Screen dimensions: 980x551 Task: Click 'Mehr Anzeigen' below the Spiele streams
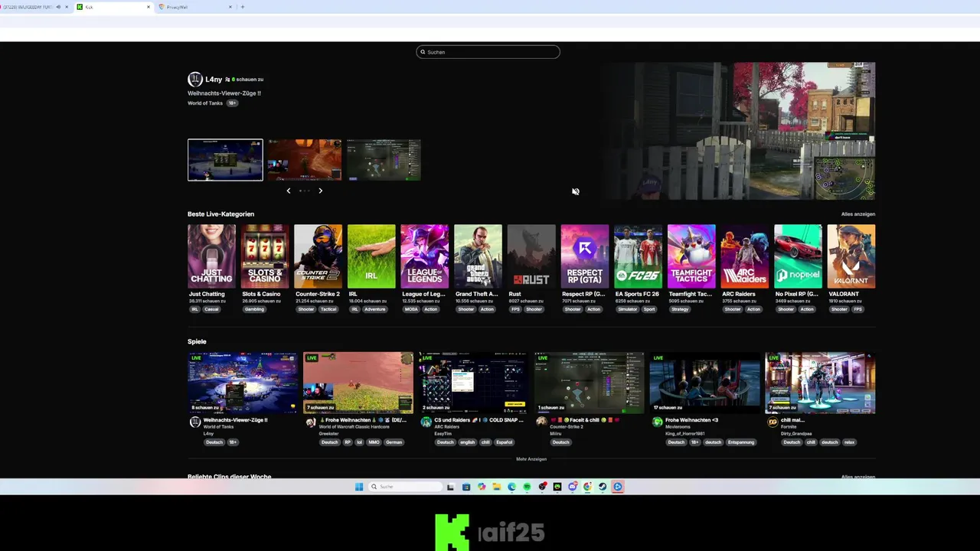(531, 459)
